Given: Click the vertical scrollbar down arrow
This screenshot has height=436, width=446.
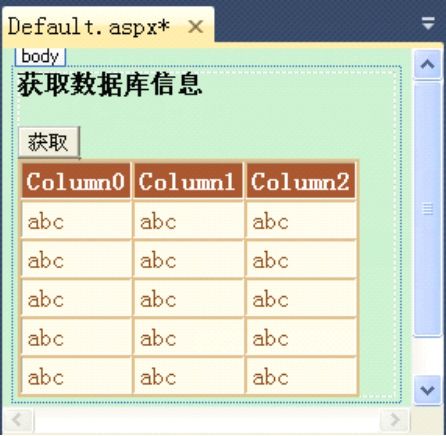Looking at the screenshot, I should pyautogui.click(x=428, y=390).
